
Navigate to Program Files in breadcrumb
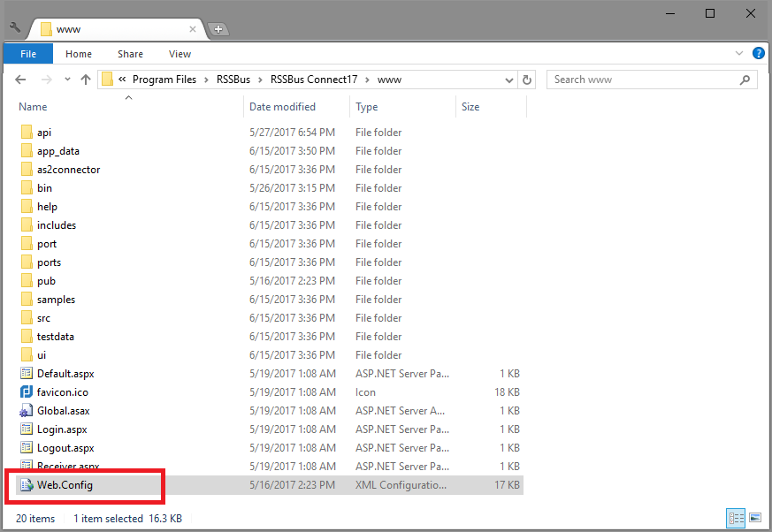(x=164, y=80)
